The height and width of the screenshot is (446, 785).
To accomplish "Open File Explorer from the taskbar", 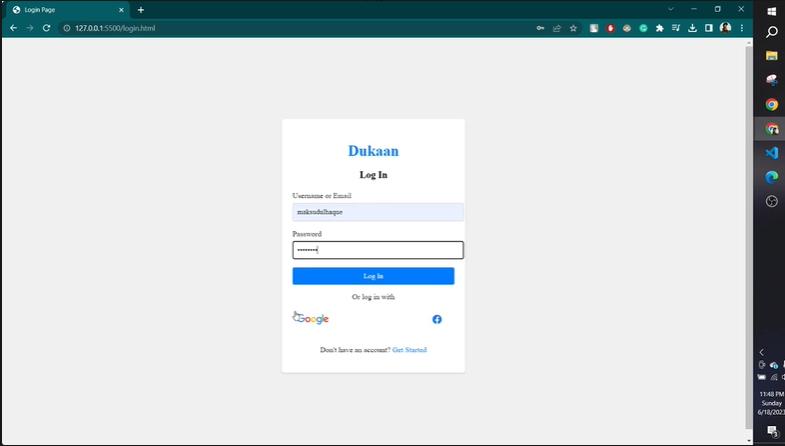I will (771, 56).
